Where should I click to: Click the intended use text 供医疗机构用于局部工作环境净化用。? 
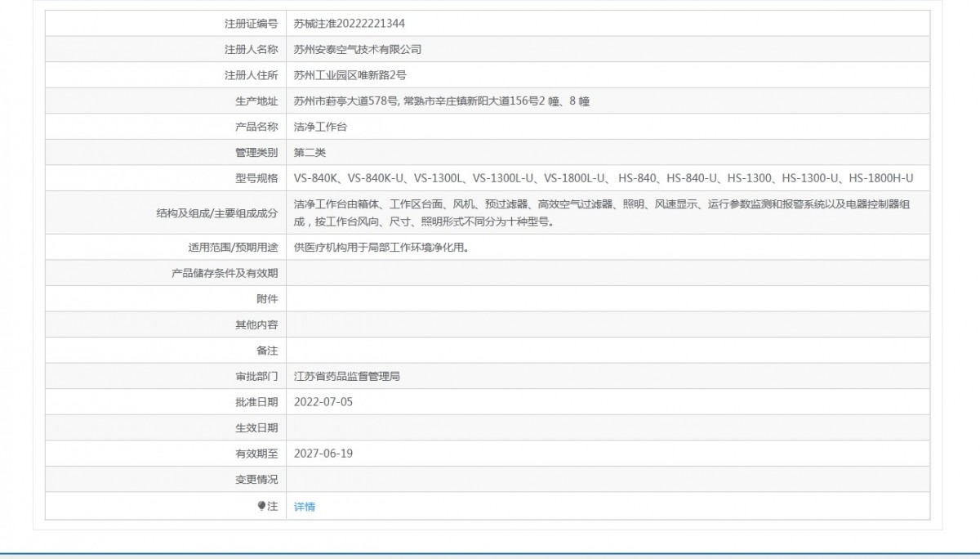point(384,248)
